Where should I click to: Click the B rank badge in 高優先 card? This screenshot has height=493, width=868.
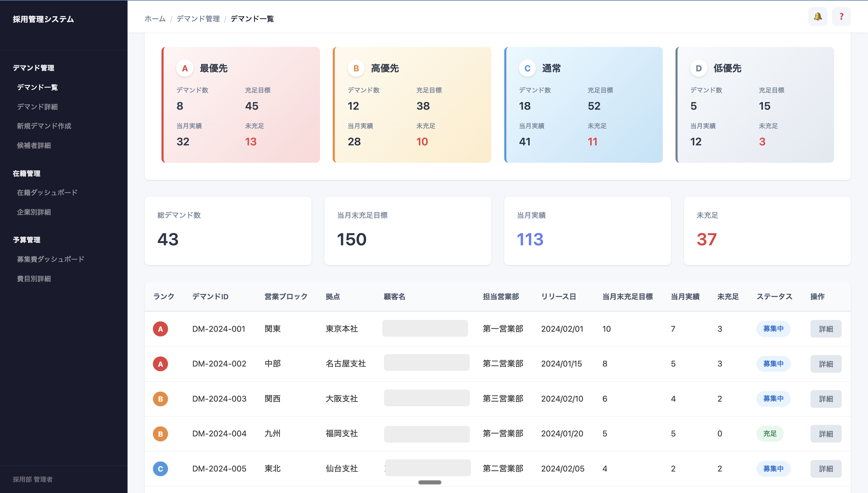(356, 68)
